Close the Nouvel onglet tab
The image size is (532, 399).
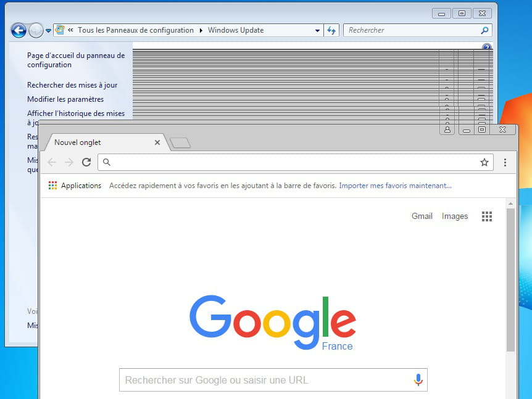pos(157,142)
